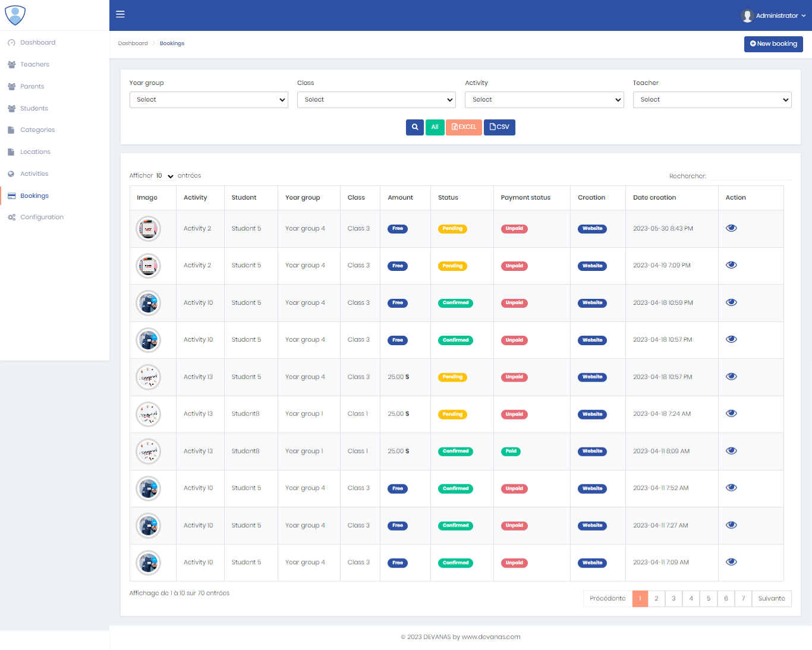View the last Activity 10 booking details
Viewport: 812px width, 650px height.
pos(731,561)
